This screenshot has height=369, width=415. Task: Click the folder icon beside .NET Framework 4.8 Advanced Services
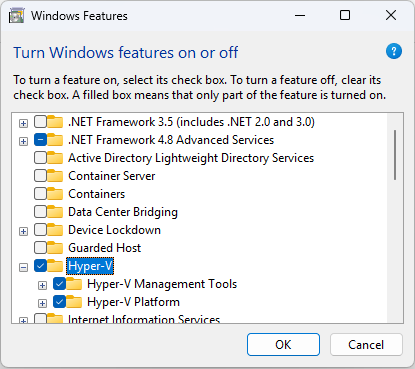(55, 140)
